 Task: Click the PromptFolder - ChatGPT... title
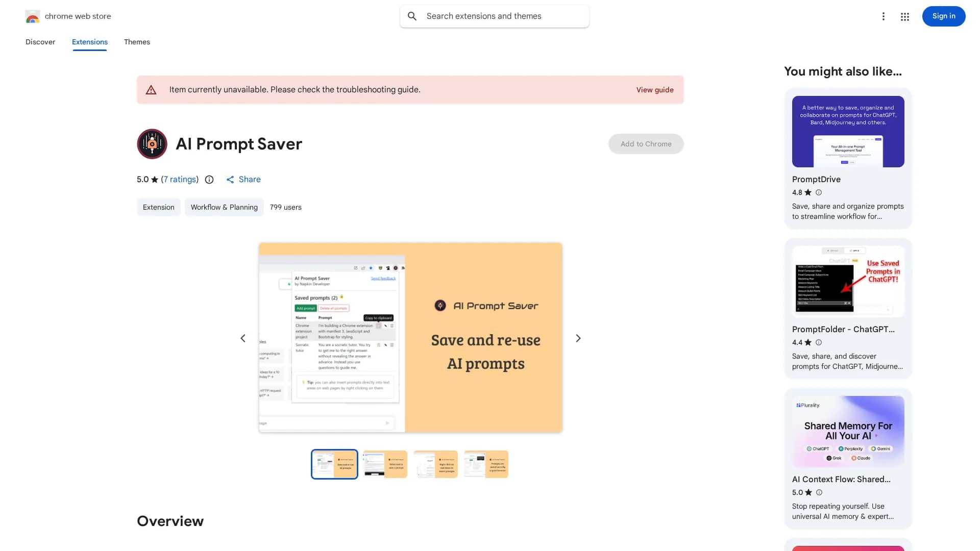[x=843, y=330]
